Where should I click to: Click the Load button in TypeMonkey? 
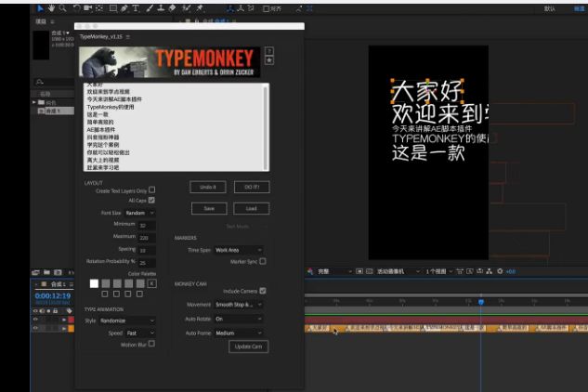click(251, 209)
